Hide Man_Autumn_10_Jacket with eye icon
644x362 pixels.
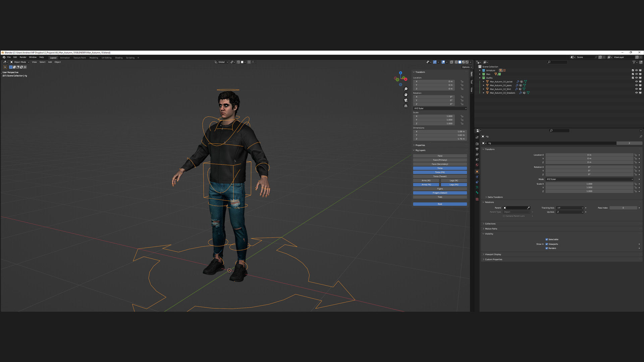636,81
